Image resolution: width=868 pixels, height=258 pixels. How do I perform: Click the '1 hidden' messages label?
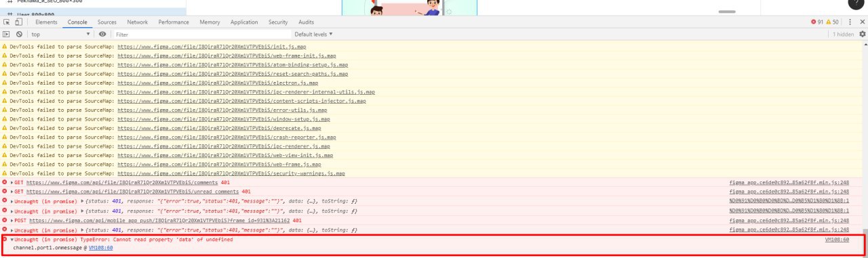pos(843,34)
